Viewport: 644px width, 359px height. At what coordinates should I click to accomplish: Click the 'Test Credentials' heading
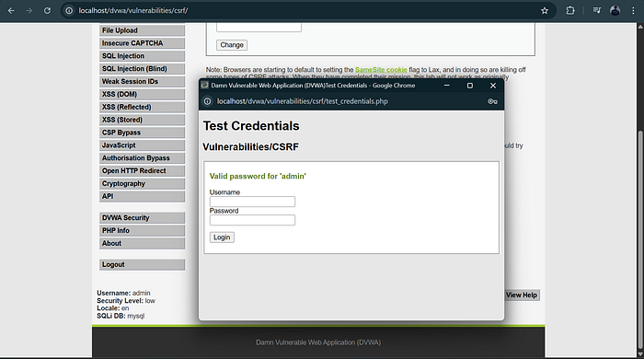coord(251,126)
